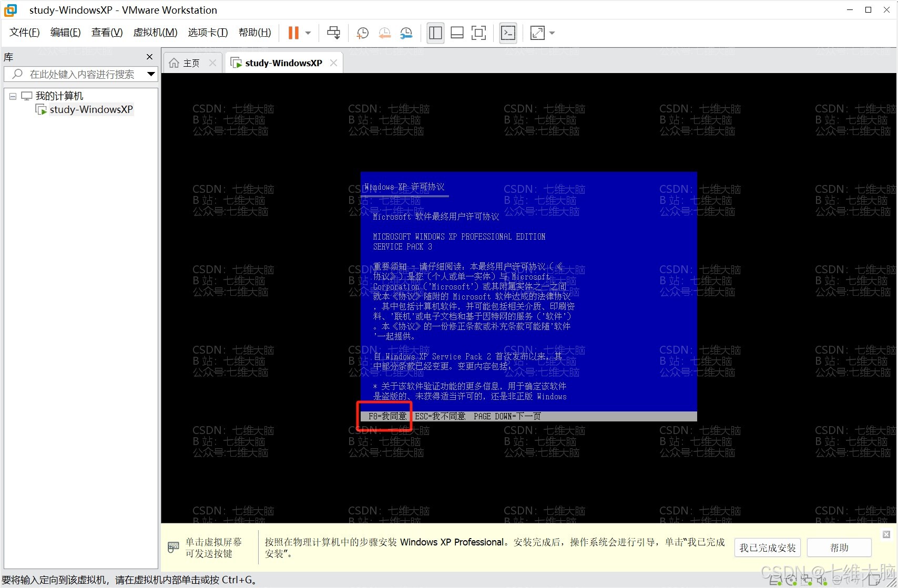Open the 查看(V) menu
The image size is (898, 588).
pos(107,33)
